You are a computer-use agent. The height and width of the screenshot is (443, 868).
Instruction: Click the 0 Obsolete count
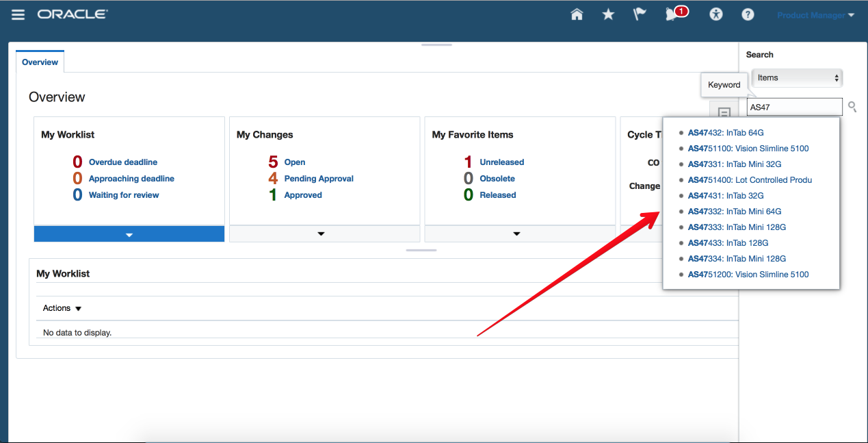469,179
